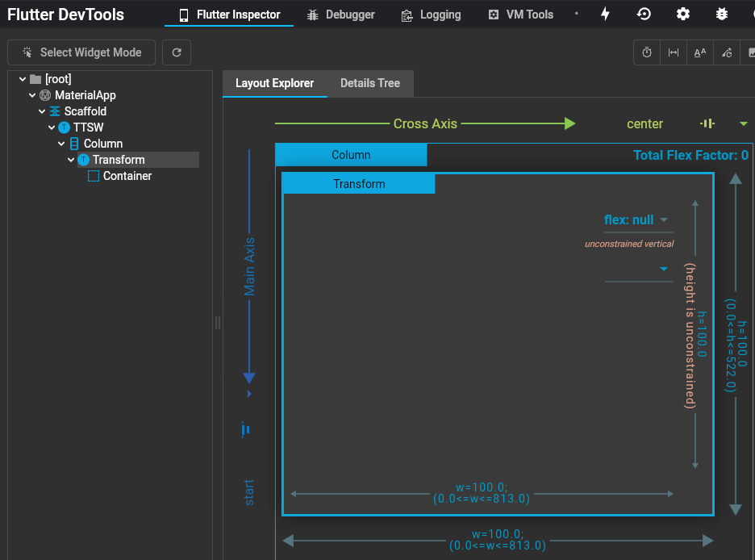This screenshot has width=755, height=560.
Task: Select Transform in widget tree
Action: coord(119,160)
